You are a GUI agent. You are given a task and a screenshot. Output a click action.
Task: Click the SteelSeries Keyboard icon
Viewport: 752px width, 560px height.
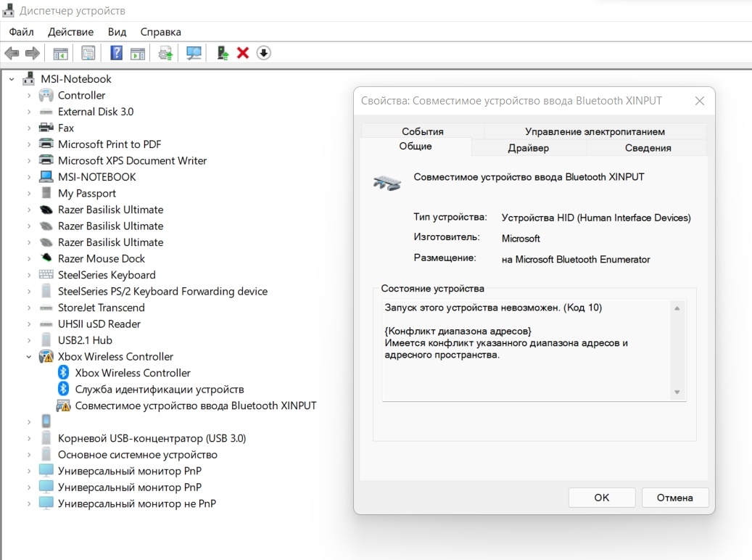tap(46, 274)
